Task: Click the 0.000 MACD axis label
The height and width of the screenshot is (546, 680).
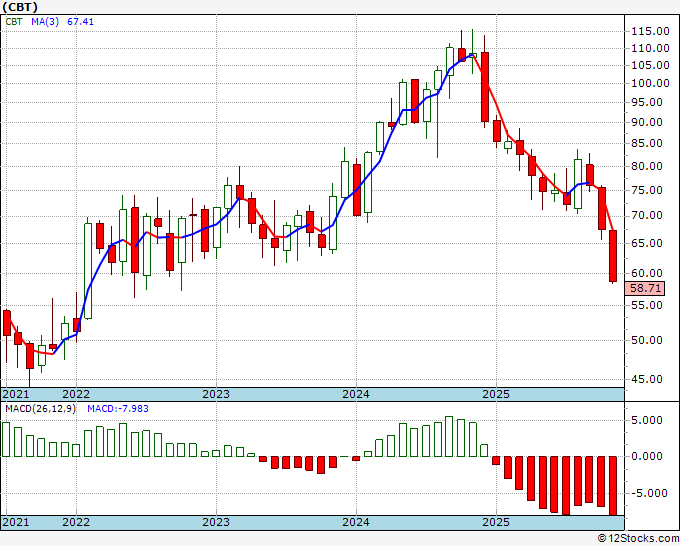Action: coord(647,456)
